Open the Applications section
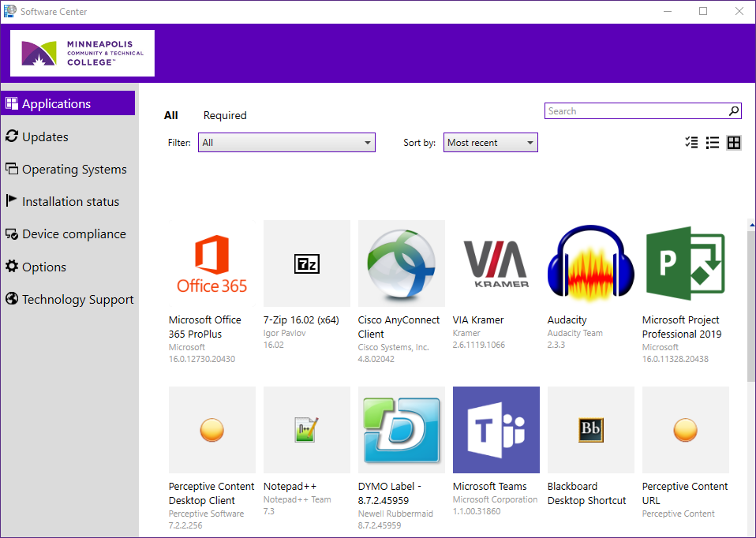Viewport: 756px width, 538px height. [x=68, y=103]
